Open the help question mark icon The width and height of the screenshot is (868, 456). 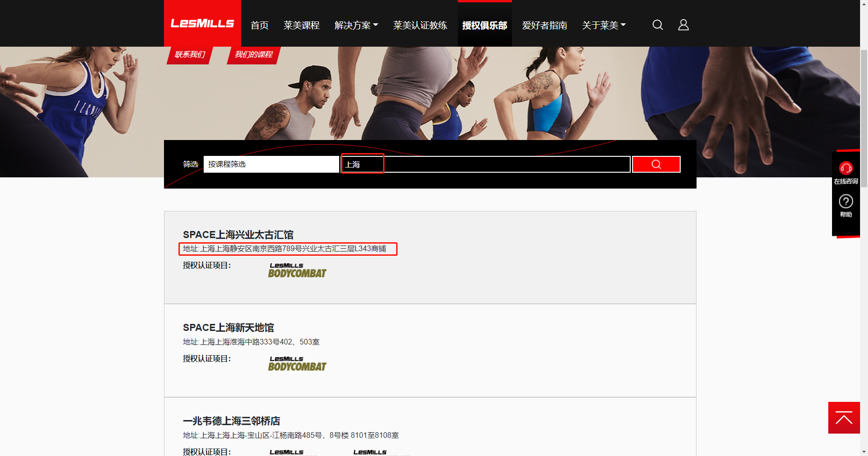pyautogui.click(x=846, y=202)
